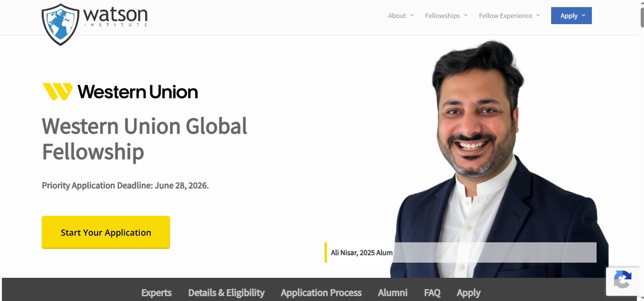This screenshot has width=644, height=301.
Task: Jump to the Experts section
Action: tap(156, 292)
